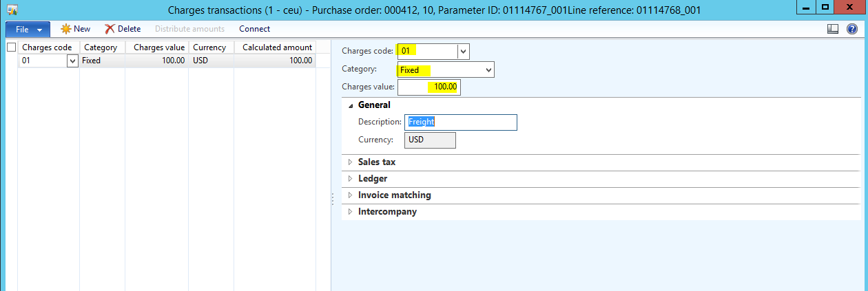
Task: Click the Connect button
Action: tap(254, 29)
